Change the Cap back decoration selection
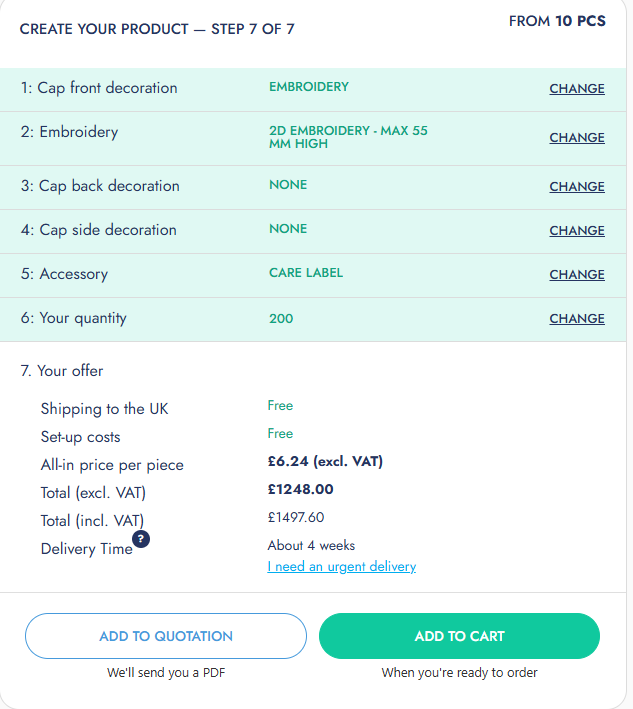 click(577, 187)
